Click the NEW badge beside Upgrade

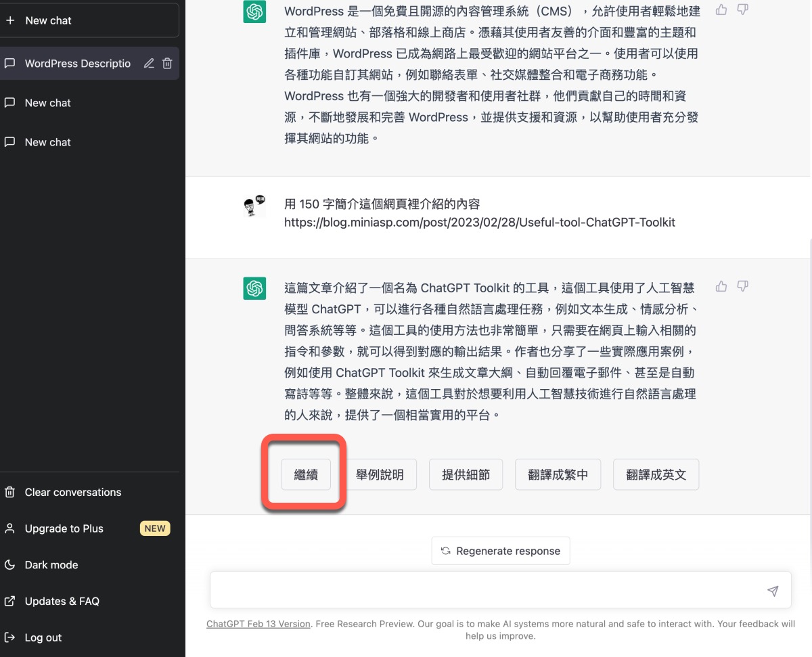pyautogui.click(x=155, y=528)
